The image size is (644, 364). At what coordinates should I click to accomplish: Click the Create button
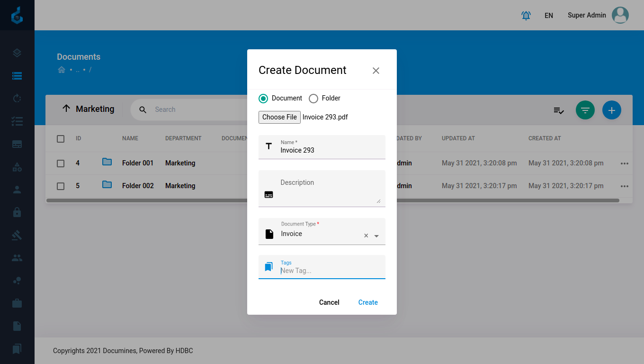[x=368, y=302]
